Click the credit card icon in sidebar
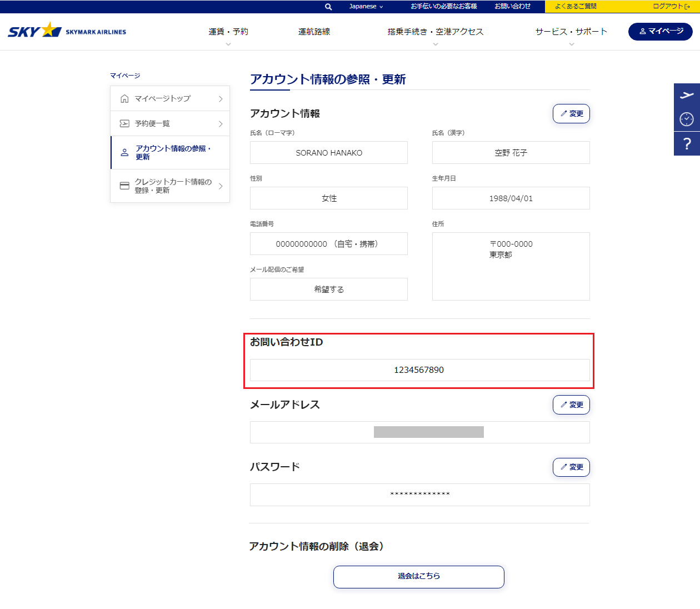700x609 pixels. [124, 186]
